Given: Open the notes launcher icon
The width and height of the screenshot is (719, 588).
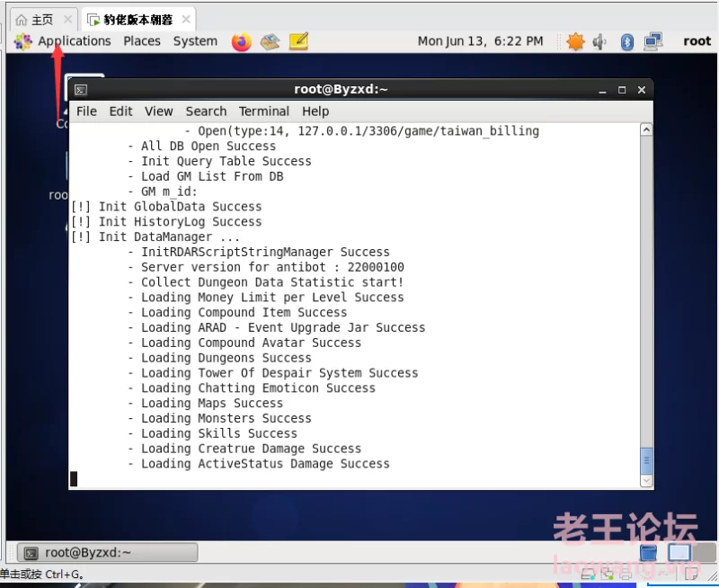Looking at the screenshot, I should [x=298, y=41].
